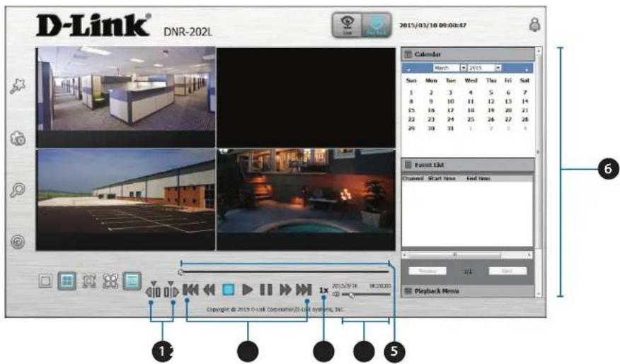
Task: Select March 10 in calendar
Action: pos(450,102)
